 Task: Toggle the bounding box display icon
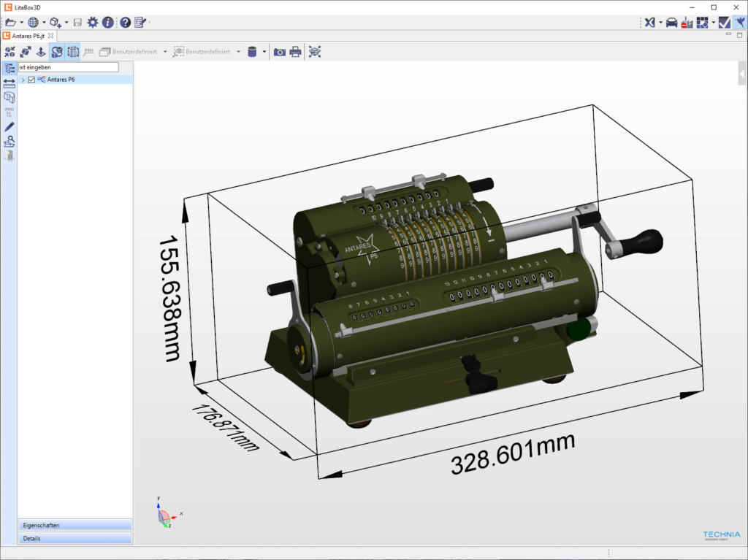73,52
